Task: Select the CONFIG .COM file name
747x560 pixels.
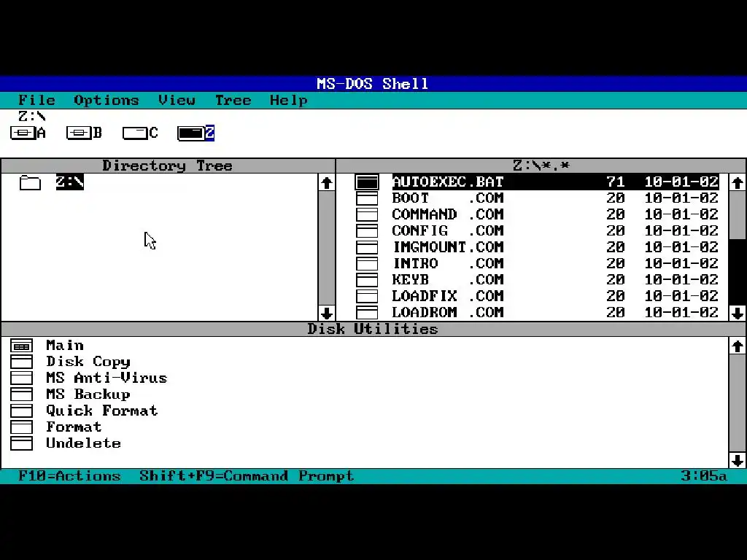Action: click(448, 231)
